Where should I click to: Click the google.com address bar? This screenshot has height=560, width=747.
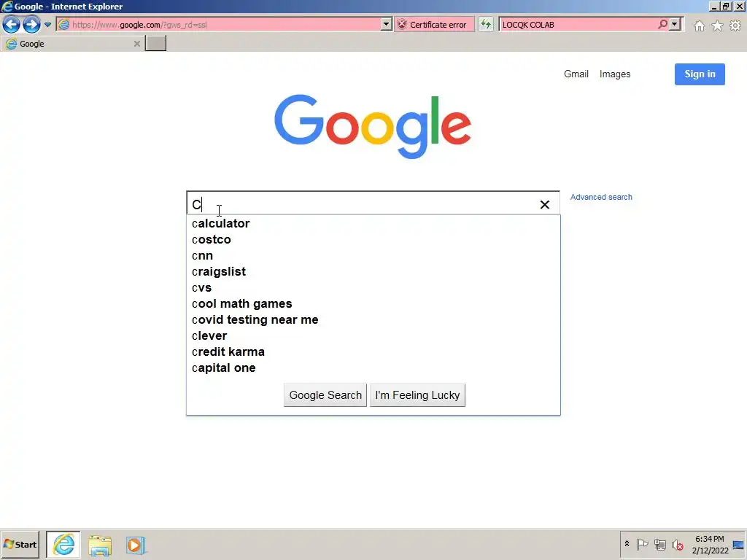tap(219, 24)
